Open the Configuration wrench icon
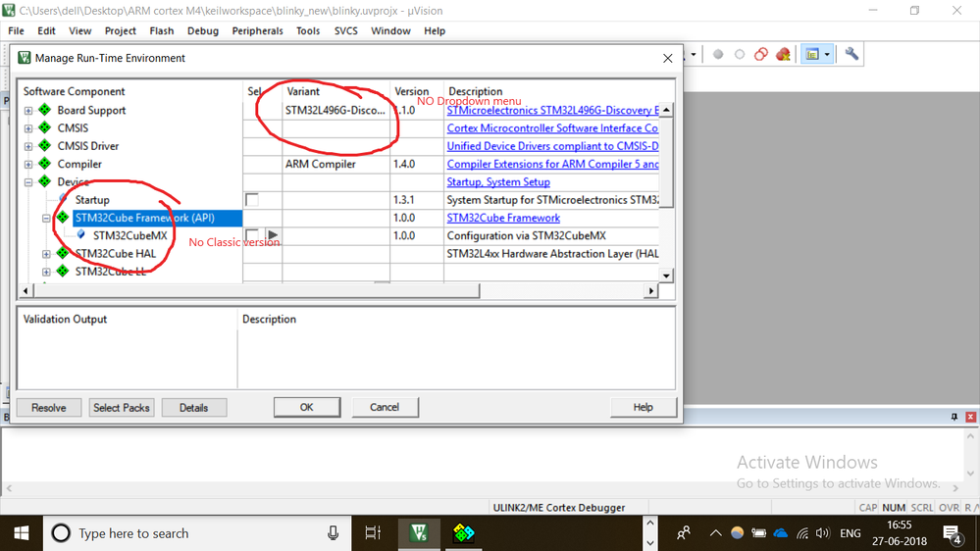Screen dimensions: 980x551 851,54
